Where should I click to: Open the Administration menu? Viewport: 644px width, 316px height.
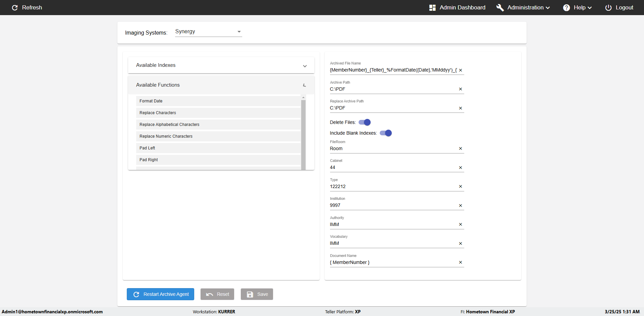point(528,8)
